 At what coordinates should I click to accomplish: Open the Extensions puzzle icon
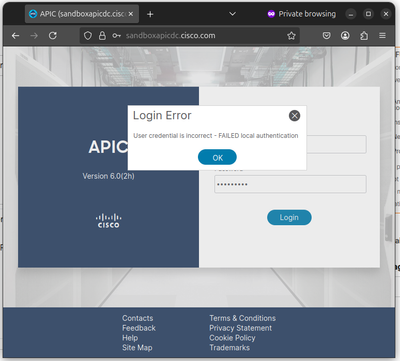pyautogui.click(x=364, y=35)
